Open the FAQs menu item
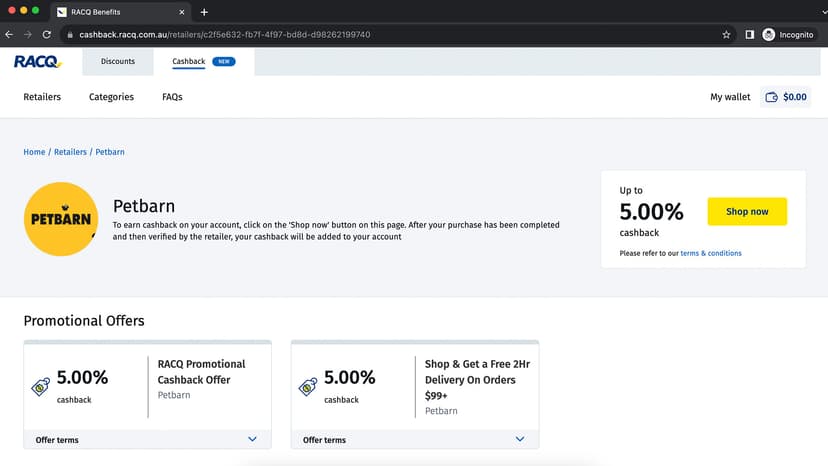The height and width of the screenshot is (466, 828). coord(172,97)
